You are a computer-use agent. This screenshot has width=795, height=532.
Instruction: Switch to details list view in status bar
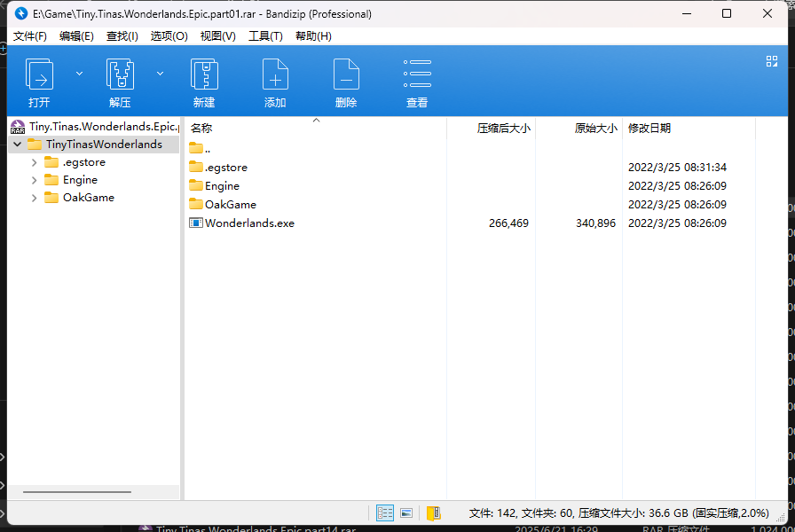385,512
